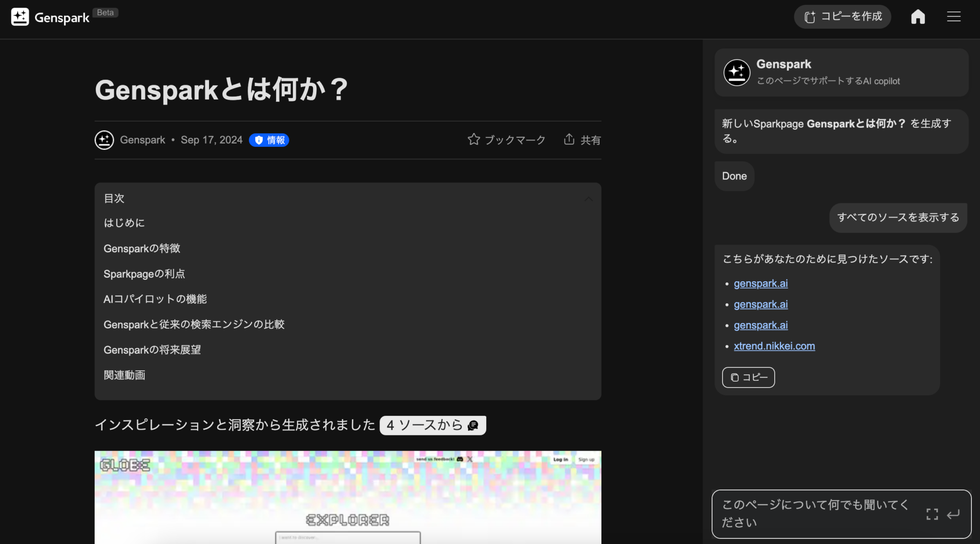Select the はじめに section in the table of contents
The height and width of the screenshot is (544, 980).
[x=123, y=222]
